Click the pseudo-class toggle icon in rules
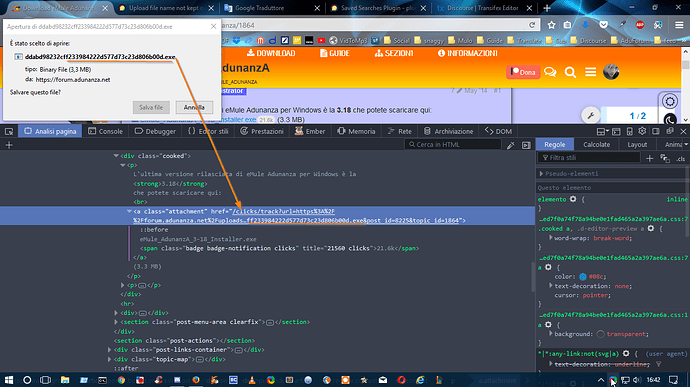 (665, 158)
